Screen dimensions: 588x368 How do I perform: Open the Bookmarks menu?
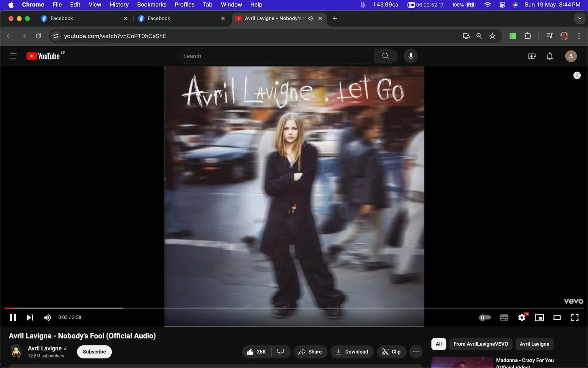pos(152,5)
